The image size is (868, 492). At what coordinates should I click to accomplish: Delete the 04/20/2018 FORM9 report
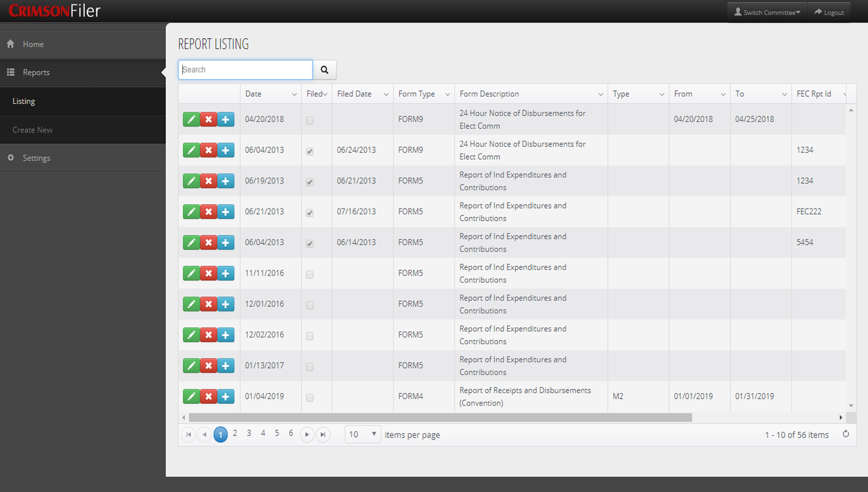(x=208, y=119)
